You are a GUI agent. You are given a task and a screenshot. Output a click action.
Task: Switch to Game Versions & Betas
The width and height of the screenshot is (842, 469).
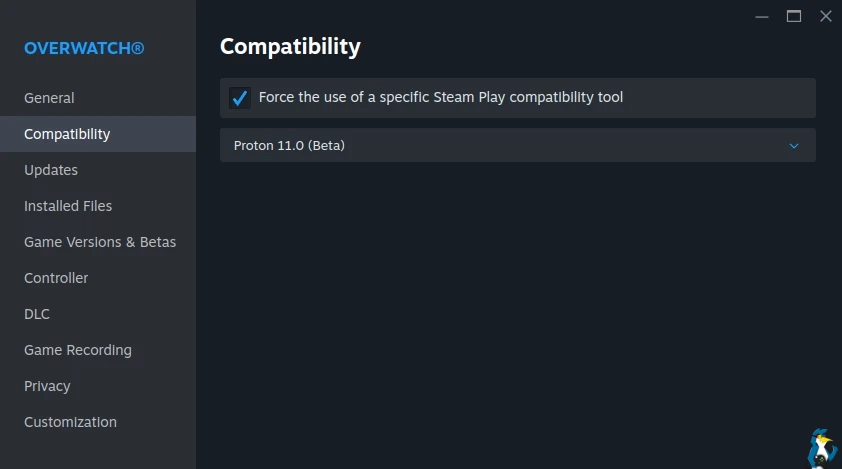point(100,242)
